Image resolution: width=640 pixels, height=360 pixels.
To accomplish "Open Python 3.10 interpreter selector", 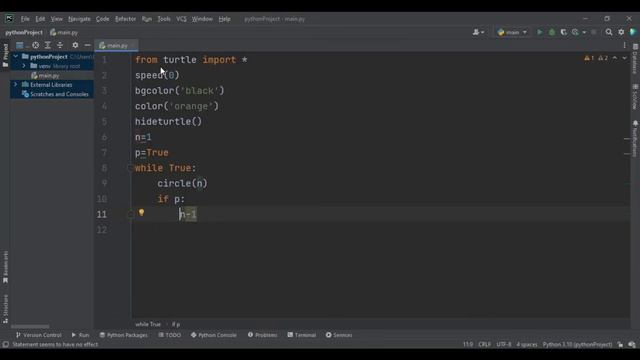I will (x=577, y=344).
